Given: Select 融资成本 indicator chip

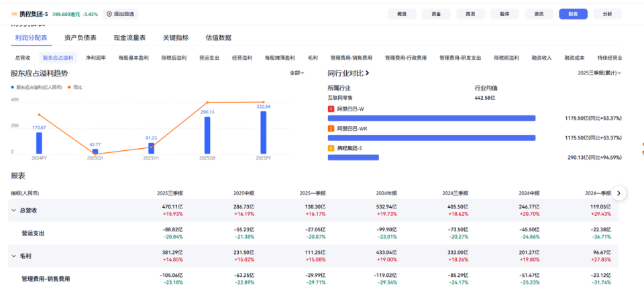Looking at the screenshot, I should [575, 58].
